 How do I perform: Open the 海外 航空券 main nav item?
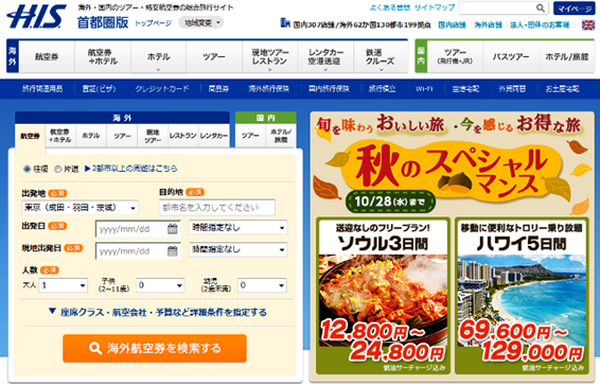click(47, 57)
